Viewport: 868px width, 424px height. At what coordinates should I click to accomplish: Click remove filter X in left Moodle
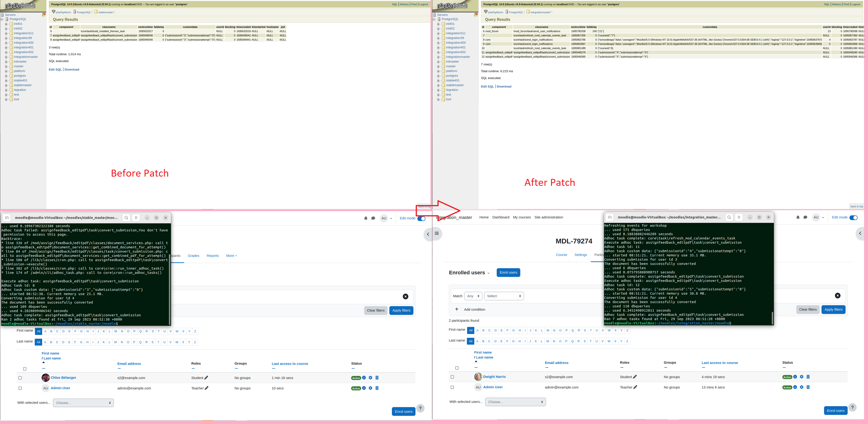(x=405, y=297)
